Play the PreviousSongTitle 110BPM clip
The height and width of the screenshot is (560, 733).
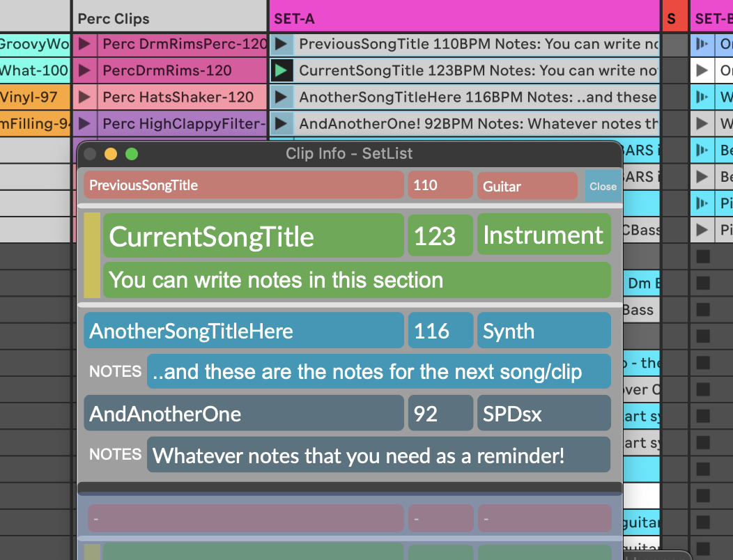(281, 44)
